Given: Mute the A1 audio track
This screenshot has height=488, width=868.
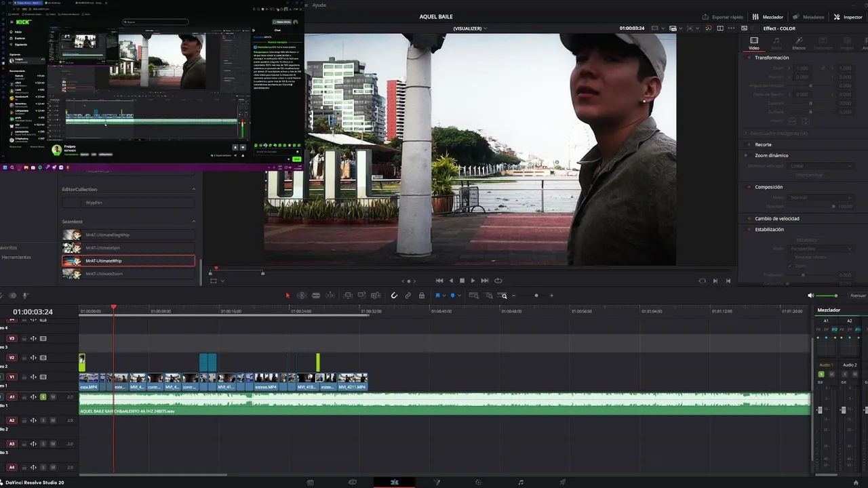Looking at the screenshot, I should pos(53,396).
